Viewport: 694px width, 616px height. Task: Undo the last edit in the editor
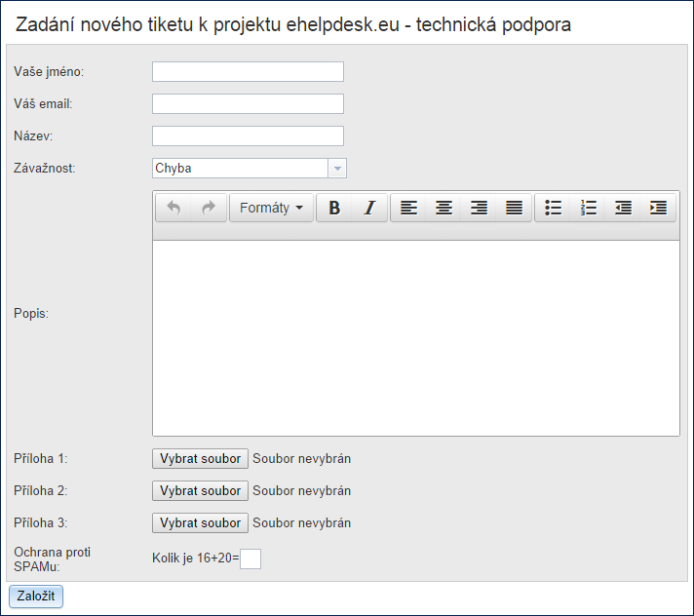pos(173,208)
